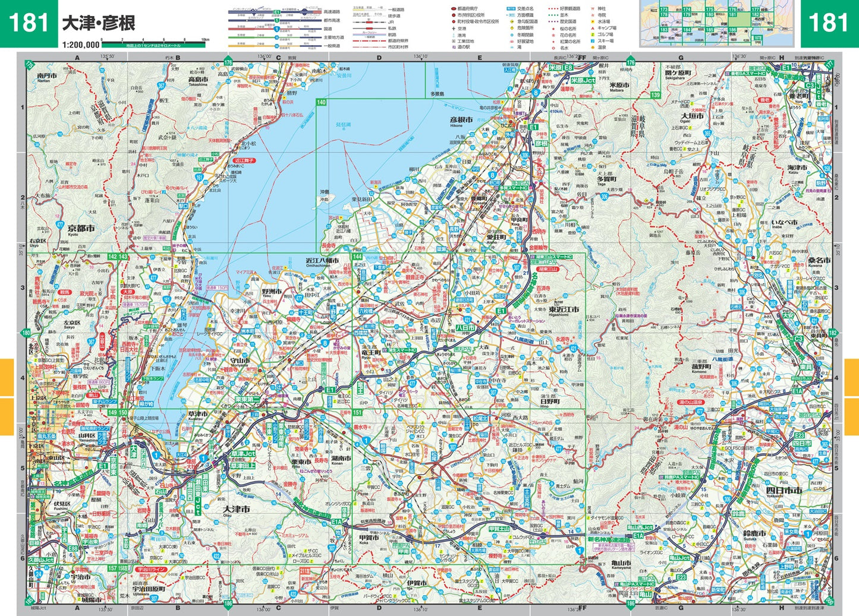This screenshot has width=859, height=616.
Task: Jump to page 139 reference box
Action: [655, 95]
